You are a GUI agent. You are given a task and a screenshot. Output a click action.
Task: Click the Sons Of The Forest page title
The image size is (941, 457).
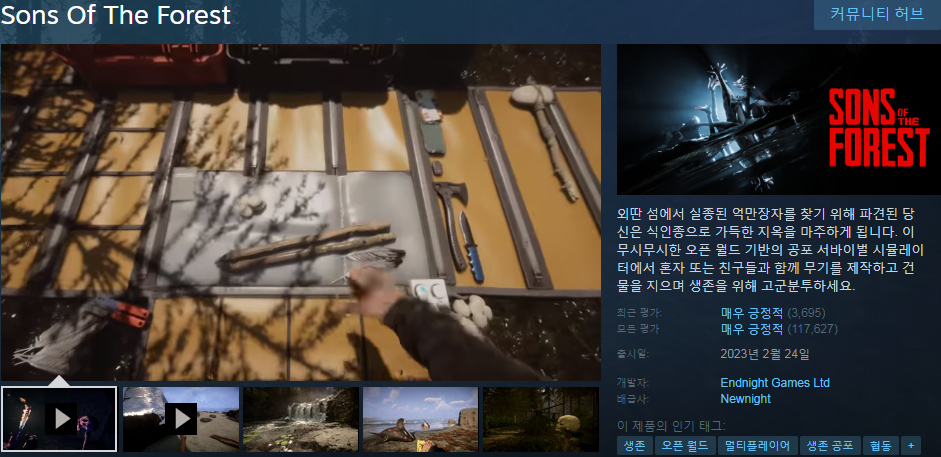[116, 16]
